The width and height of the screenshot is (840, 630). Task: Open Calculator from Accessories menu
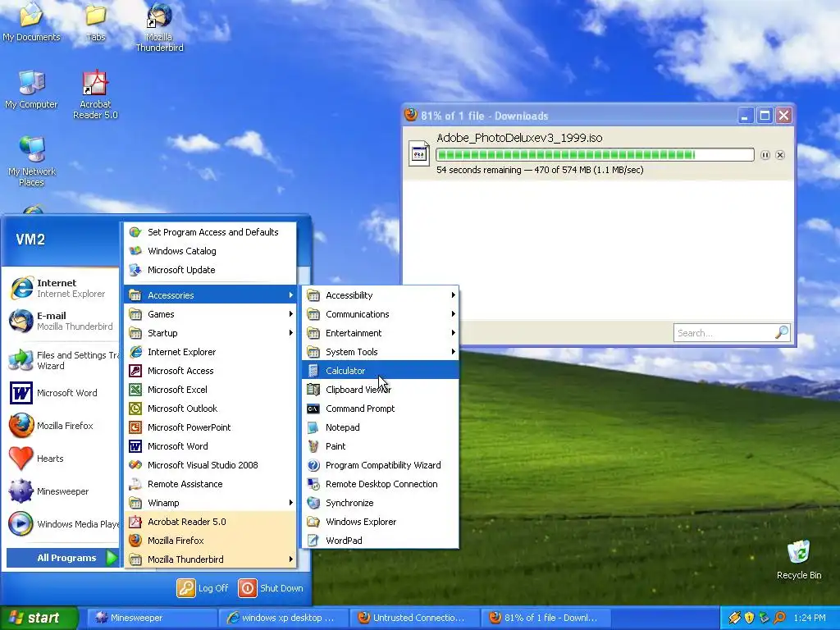tap(381, 371)
